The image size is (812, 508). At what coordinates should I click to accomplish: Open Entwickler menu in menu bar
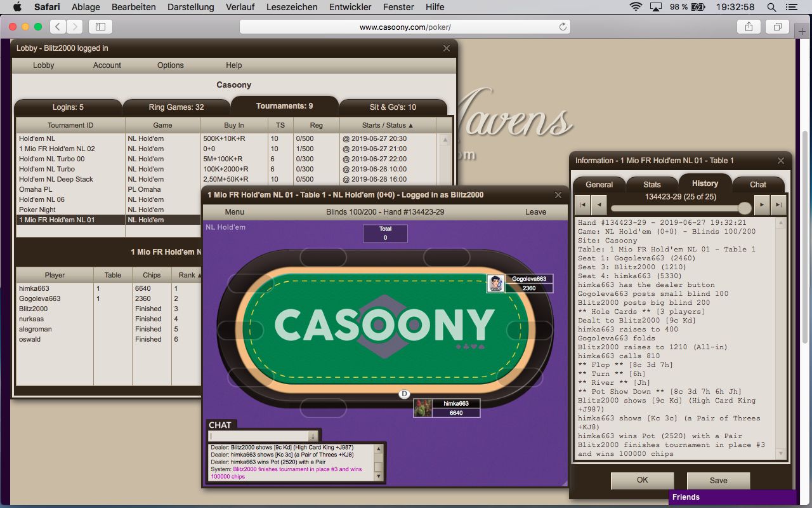click(x=350, y=7)
